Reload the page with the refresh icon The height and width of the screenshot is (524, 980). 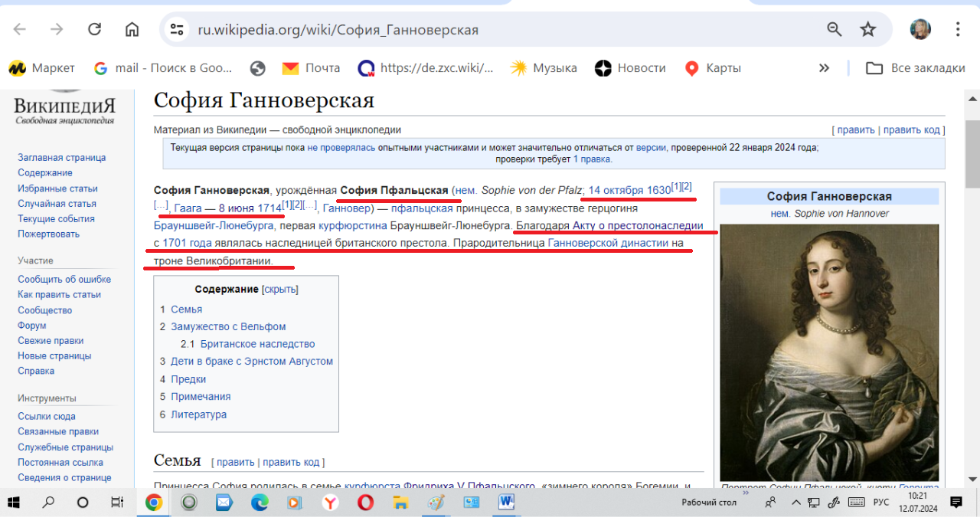(95, 30)
